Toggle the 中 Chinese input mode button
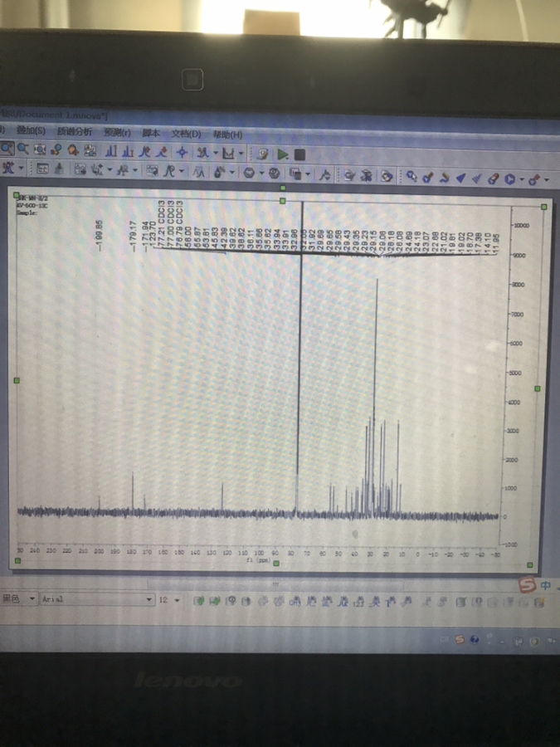This screenshot has height=747, width=560. pyautogui.click(x=546, y=585)
